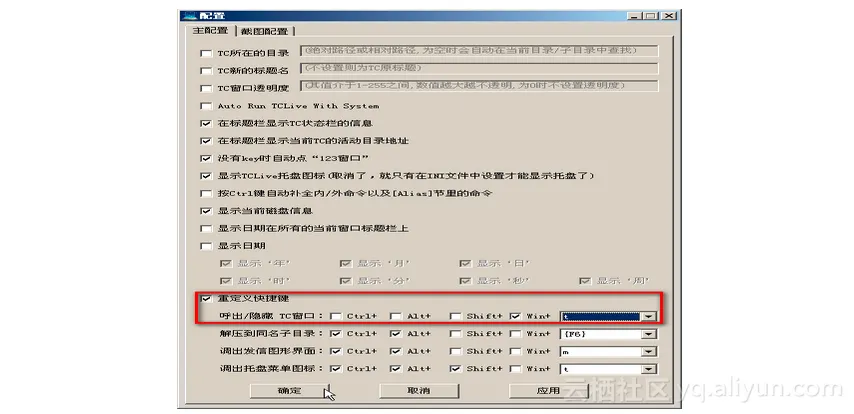Click the TC新的标题名 text field
854x414 pixels.
(480, 69)
